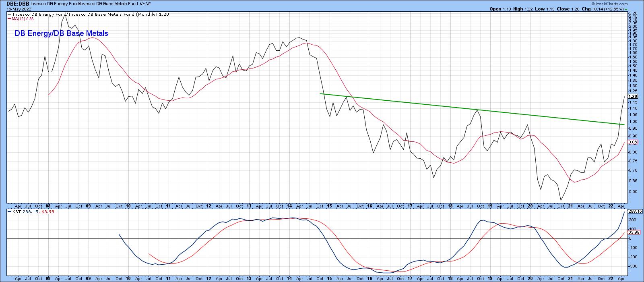
Task: Click the 1.00 level on the price scale
Action: [632, 121]
